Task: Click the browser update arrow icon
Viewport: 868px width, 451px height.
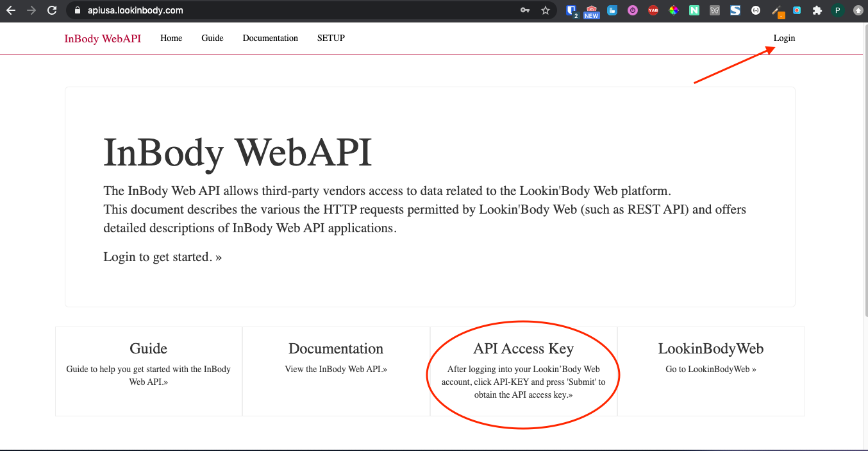Action: (858, 10)
